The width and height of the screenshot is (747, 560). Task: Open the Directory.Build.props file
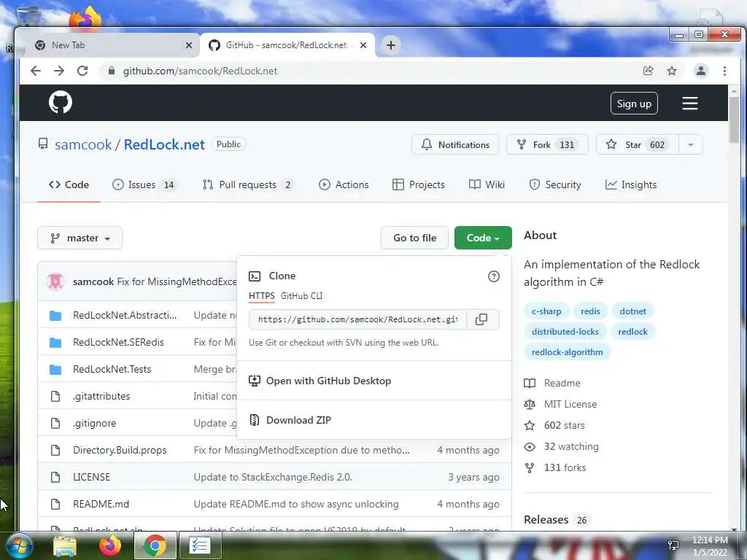tap(120, 450)
